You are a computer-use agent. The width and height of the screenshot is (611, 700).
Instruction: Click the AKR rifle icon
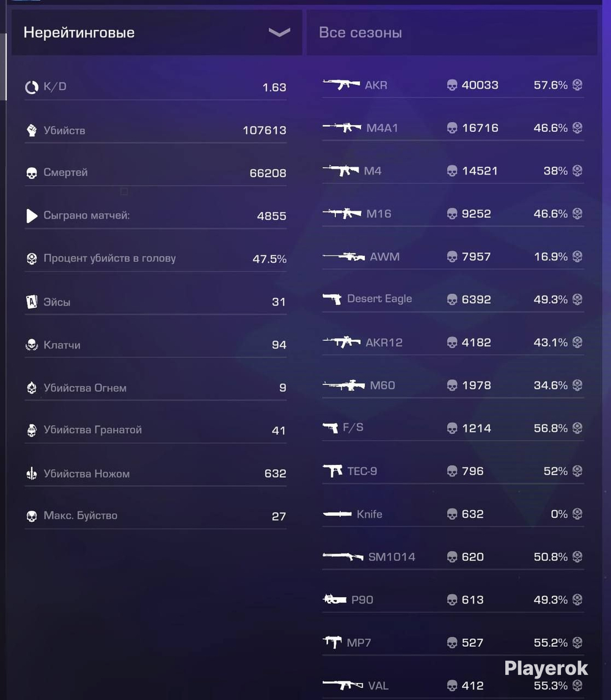(x=341, y=84)
